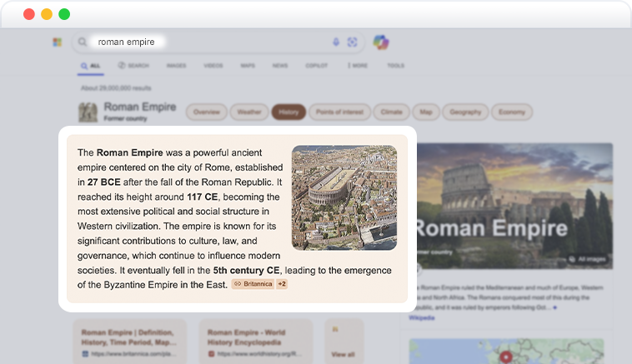This screenshot has width=632, height=364.
Task: Open the ancient Rome illustration in answer card
Action: click(x=344, y=197)
